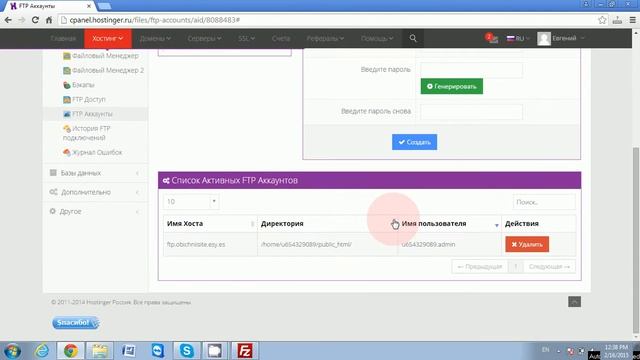
Task: Go to Главная page
Action: point(63,38)
